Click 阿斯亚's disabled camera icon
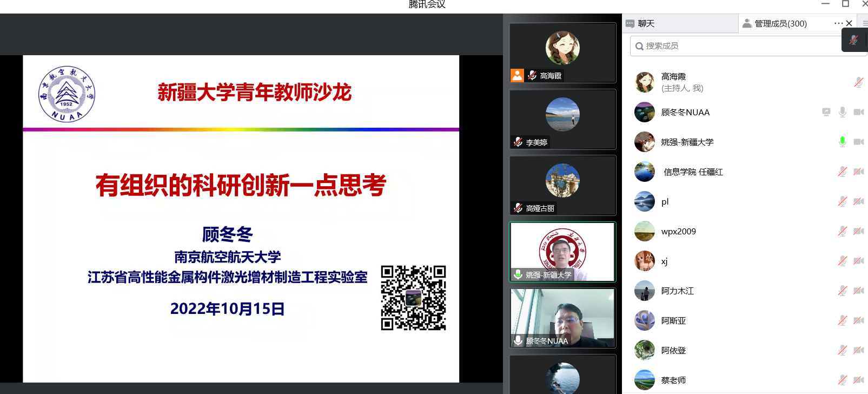Viewport: 868px width, 394px height. click(x=858, y=320)
